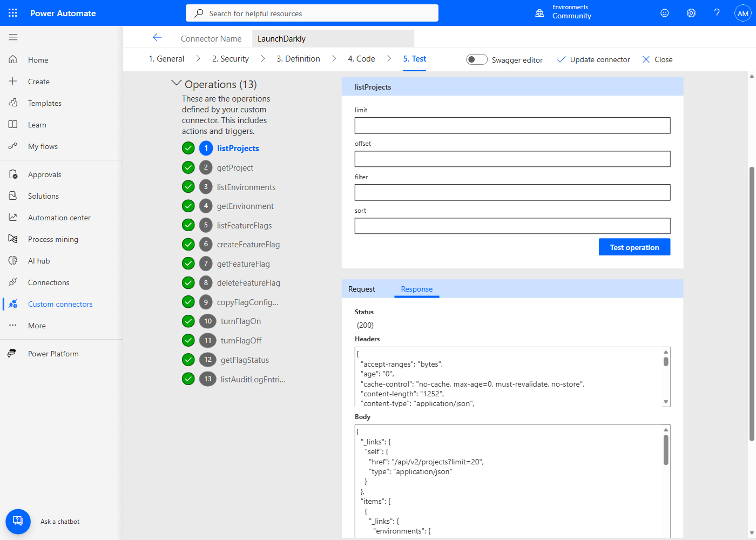Select the deleteFeatureFlag operation
This screenshot has width=756, height=540.
(x=248, y=283)
